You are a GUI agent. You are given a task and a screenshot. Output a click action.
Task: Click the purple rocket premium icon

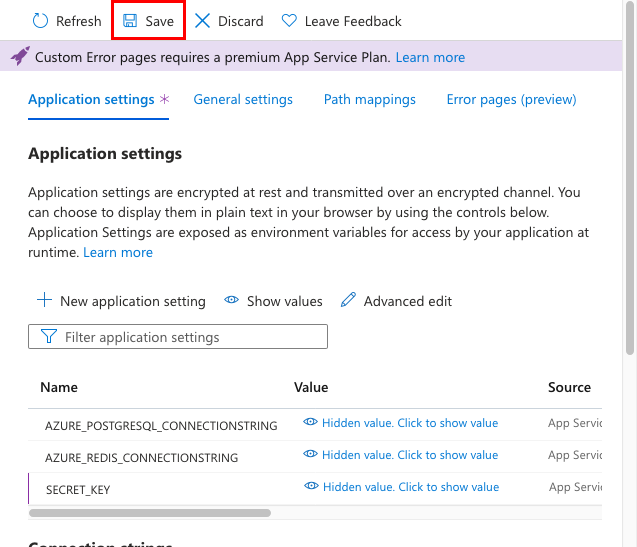coord(20,57)
